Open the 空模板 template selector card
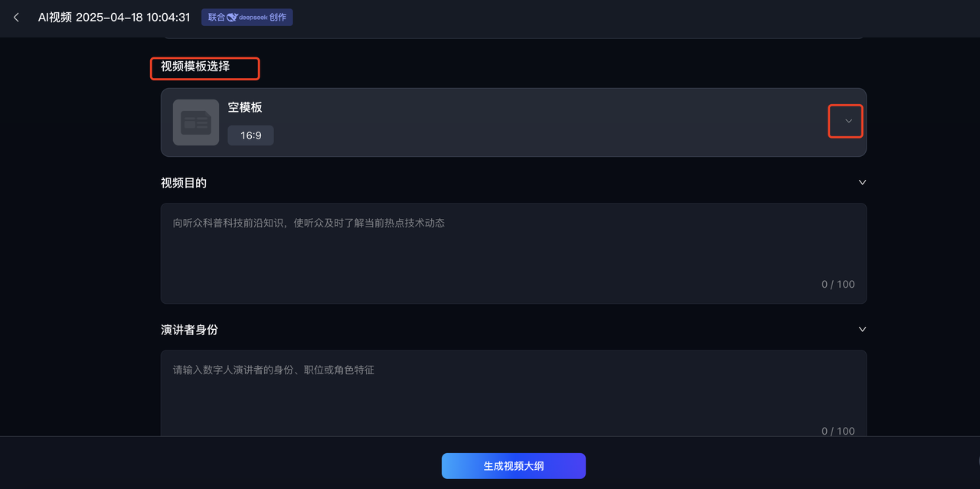 click(x=514, y=122)
